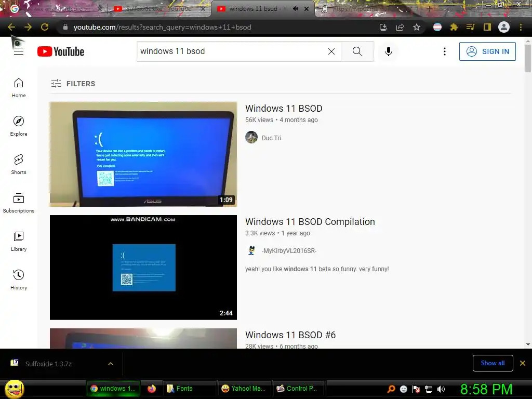Viewport: 532px width, 399px height.
Task: Open the smiley Start button
Action: click(15, 389)
